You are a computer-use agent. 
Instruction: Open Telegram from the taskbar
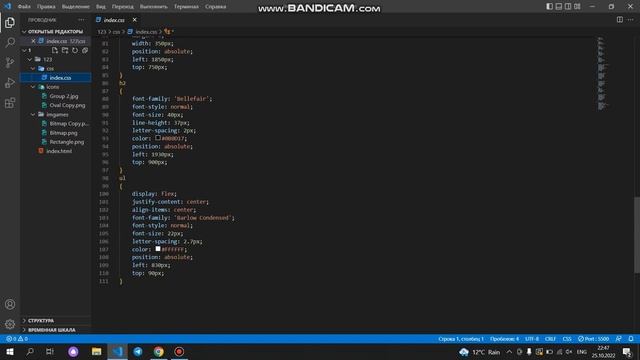click(x=138, y=351)
